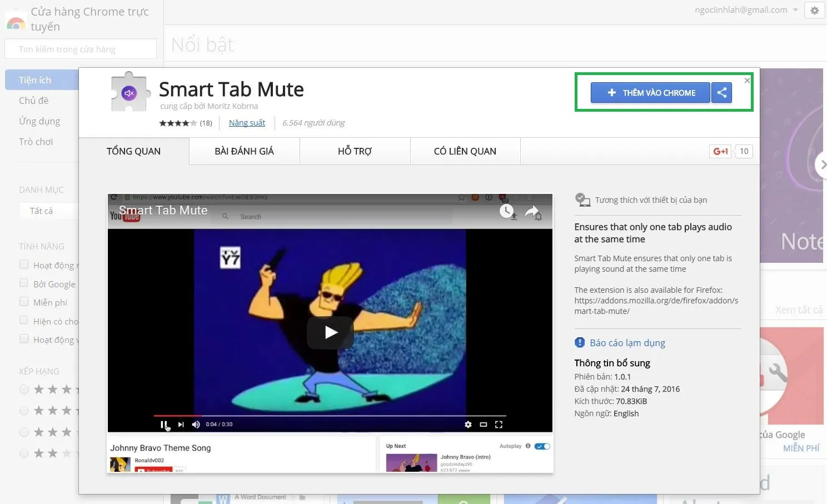
Task: Open video player settings gear
Action: (468, 424)
